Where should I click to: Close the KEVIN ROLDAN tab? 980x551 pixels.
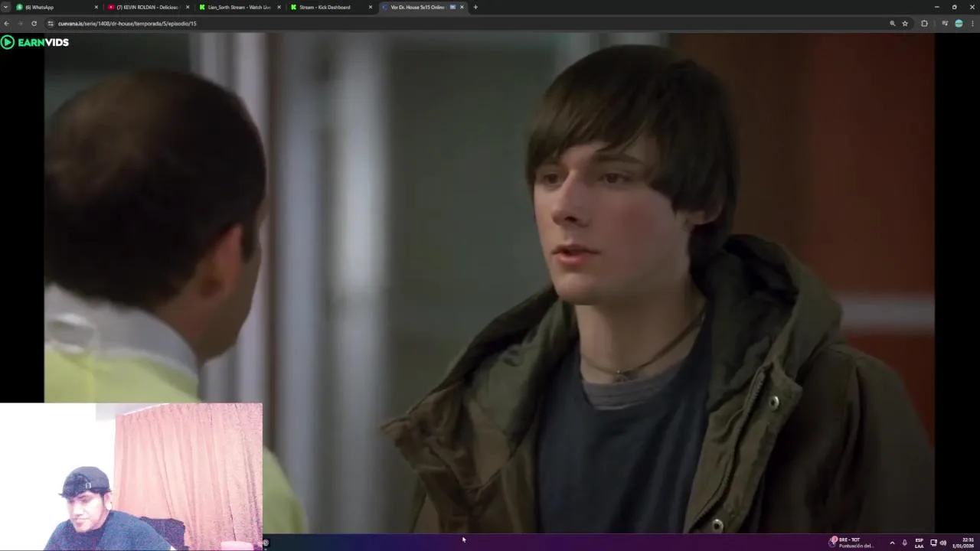(188, 7)
